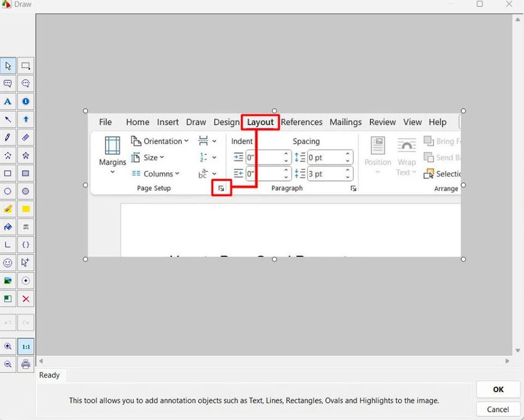Click the horizontal scrollbar left arrow
Viewport: 524px width, 420px height.
click(41, 361)
